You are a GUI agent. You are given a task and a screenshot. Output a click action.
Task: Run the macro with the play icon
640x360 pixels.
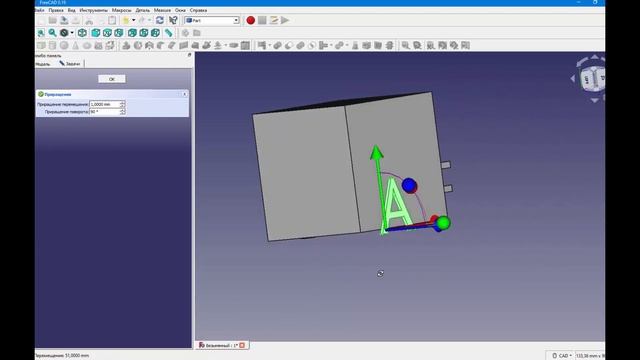(x=285, y=20)
